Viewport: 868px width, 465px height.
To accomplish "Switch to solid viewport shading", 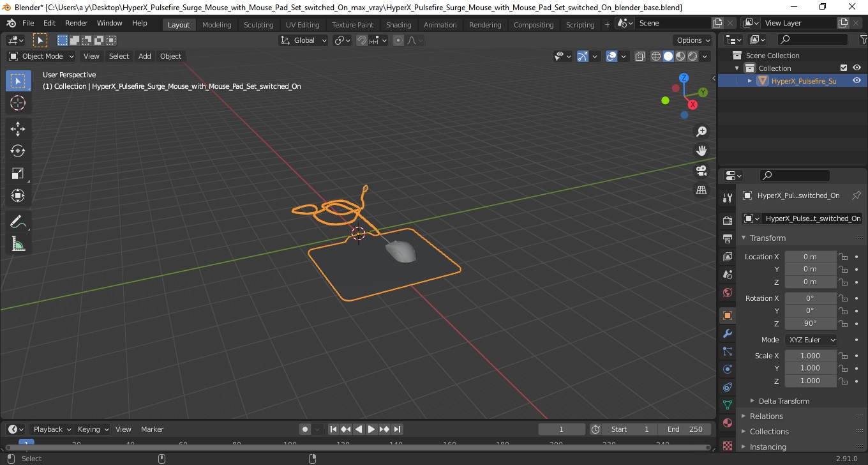I will pyautogui.click(x=668, y=56).
